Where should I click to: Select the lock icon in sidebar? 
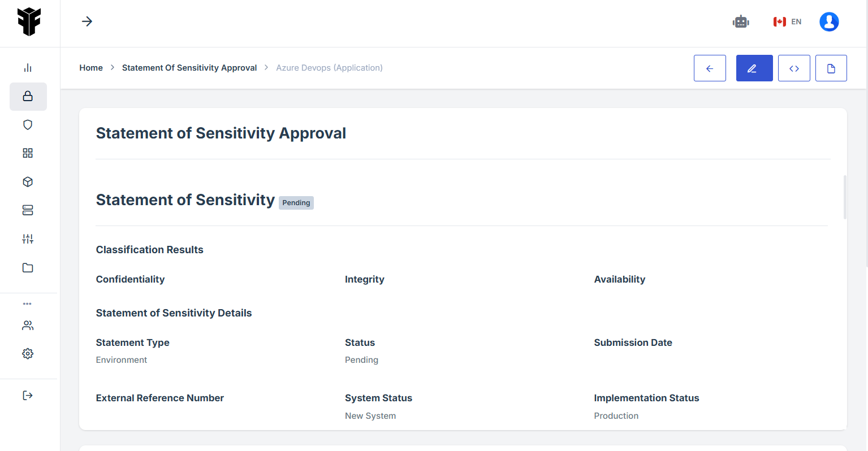tap(28, 96)
